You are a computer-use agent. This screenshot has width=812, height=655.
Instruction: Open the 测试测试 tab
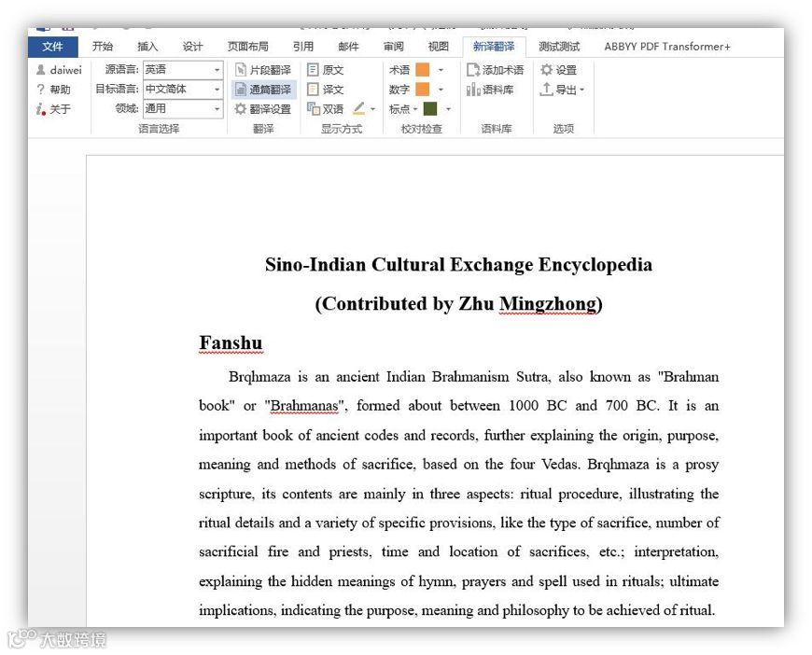tap(559, 47)
